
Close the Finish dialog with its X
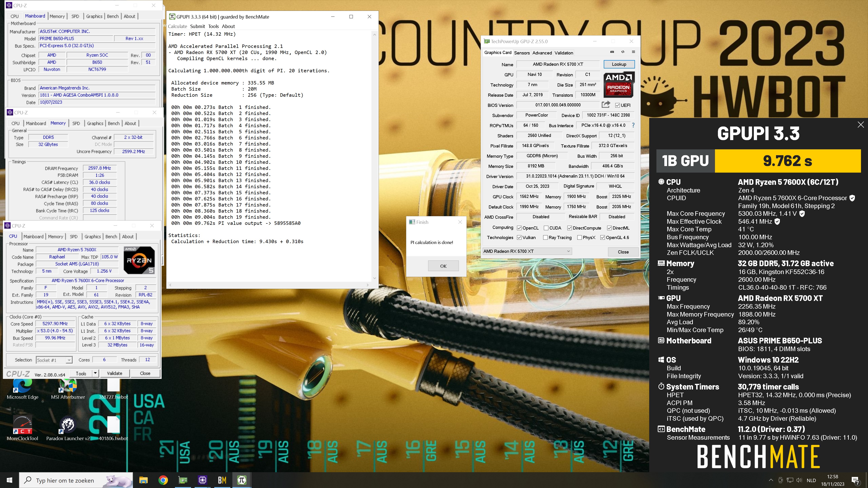point(460,222)
